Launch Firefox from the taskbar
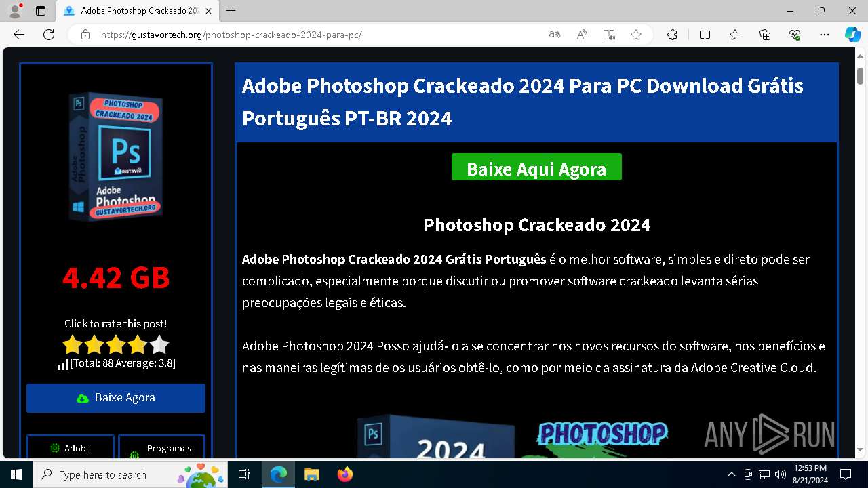Screen dimensions: 868x488 344,474
